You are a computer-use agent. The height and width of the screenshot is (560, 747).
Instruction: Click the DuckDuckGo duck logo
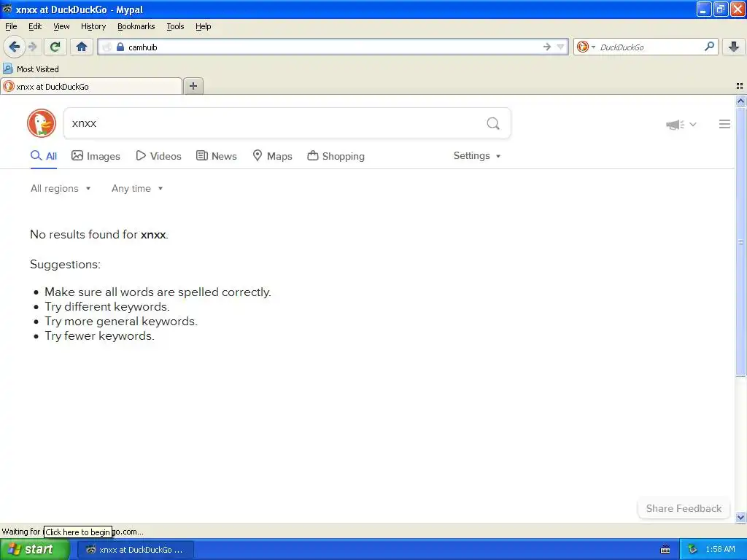pyautogui.click(x=42, y=123)
